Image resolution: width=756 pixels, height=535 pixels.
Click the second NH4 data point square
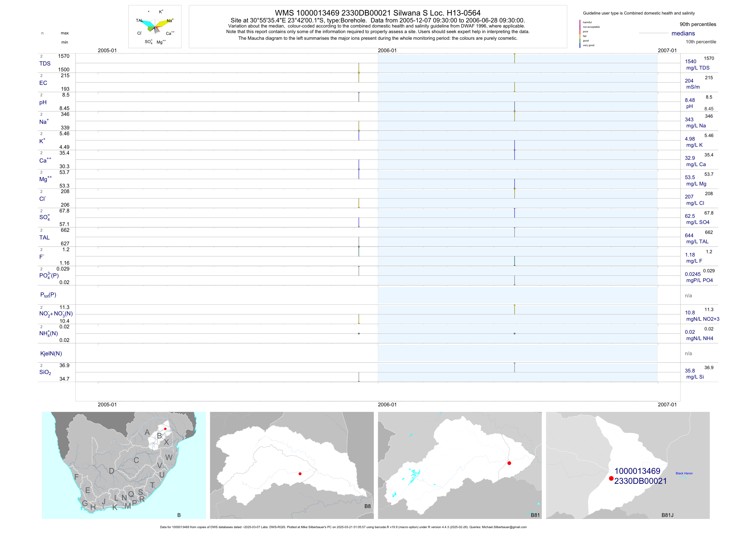point(515,334)
